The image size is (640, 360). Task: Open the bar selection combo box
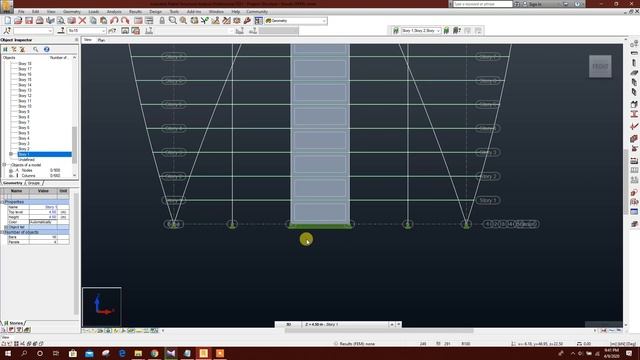pos(86,31)
